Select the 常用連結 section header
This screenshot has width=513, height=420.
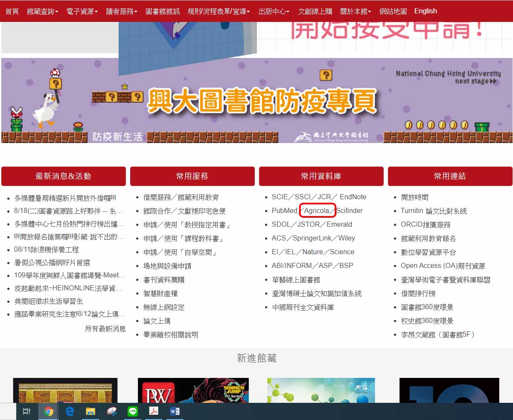pyautogui.click(x=450, y=177)
